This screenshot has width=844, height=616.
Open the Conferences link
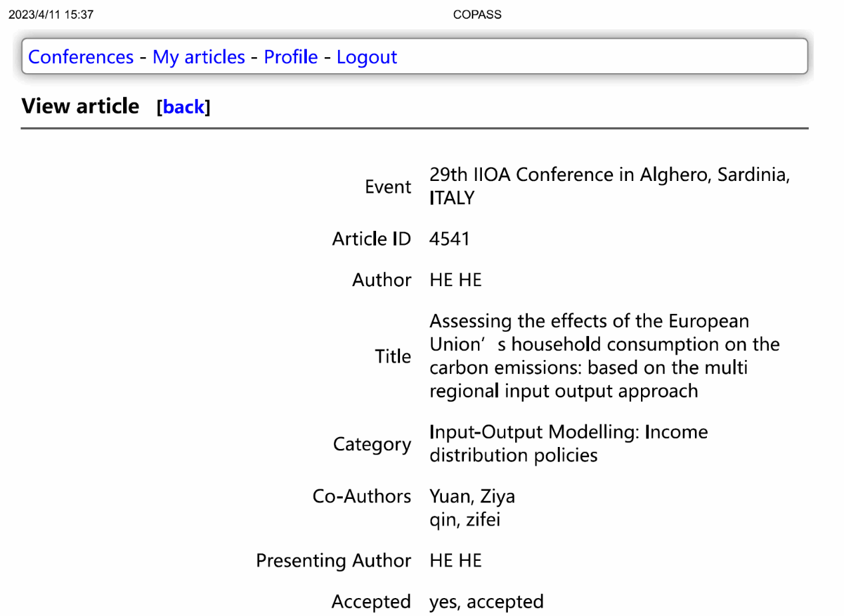click(x=81, y=57)
